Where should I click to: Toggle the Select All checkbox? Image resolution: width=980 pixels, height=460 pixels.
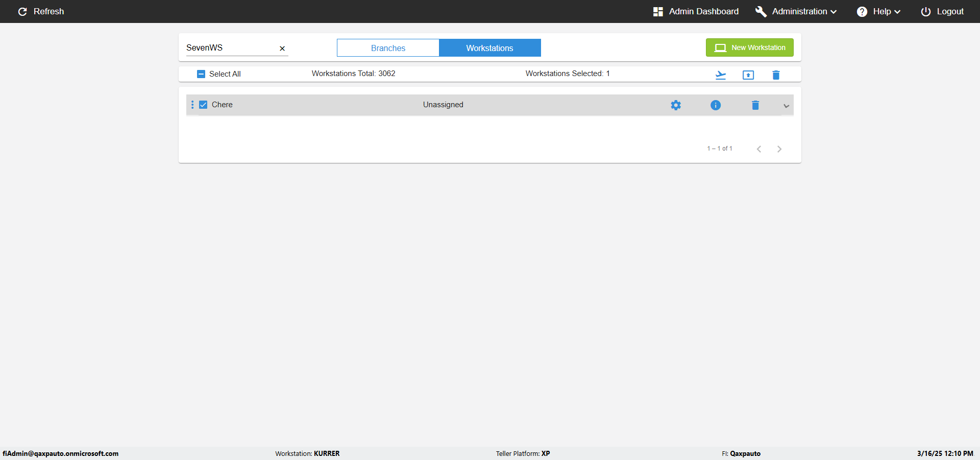point(201,74)
